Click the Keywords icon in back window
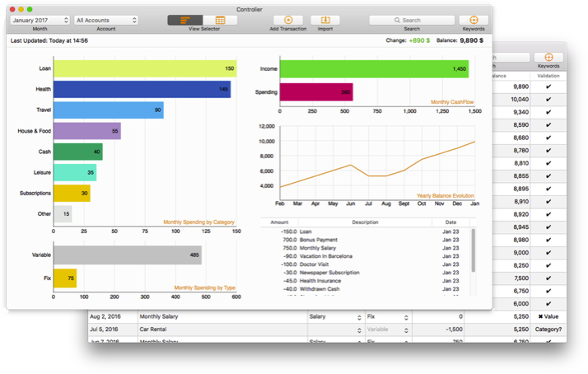Image resolution: width=588 pixels, height=374 pixels. click(548, 57)
